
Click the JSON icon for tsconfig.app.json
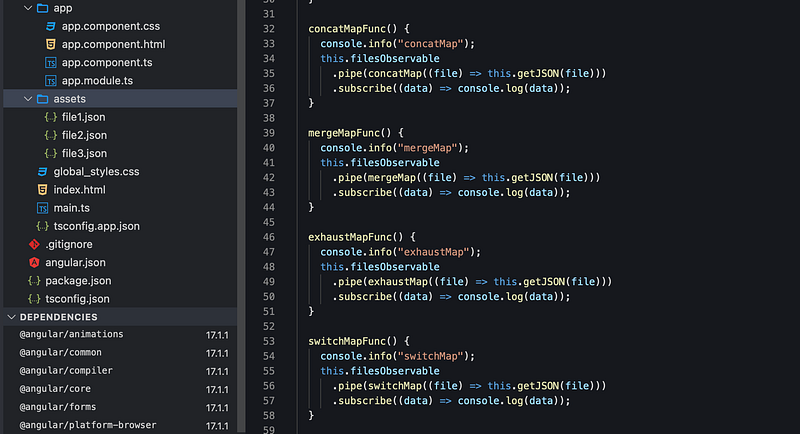pyautogui.click(x=42, y=226)
